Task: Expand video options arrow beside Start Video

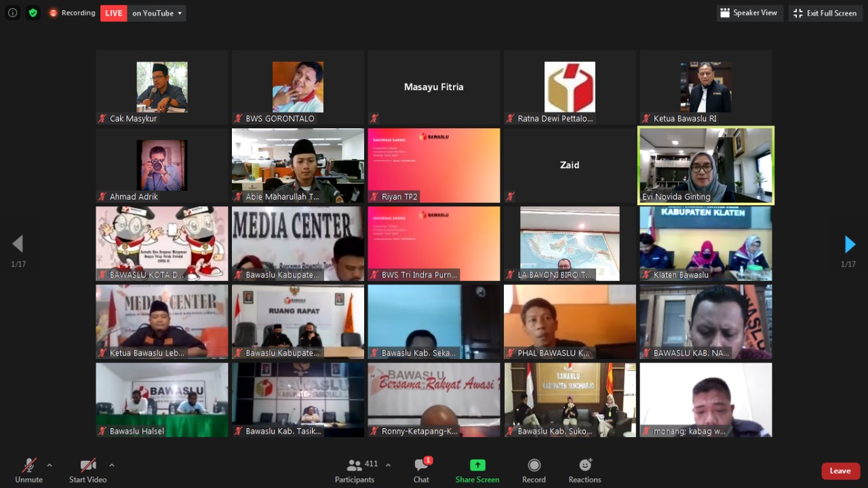Action: (x=112, y=465)
